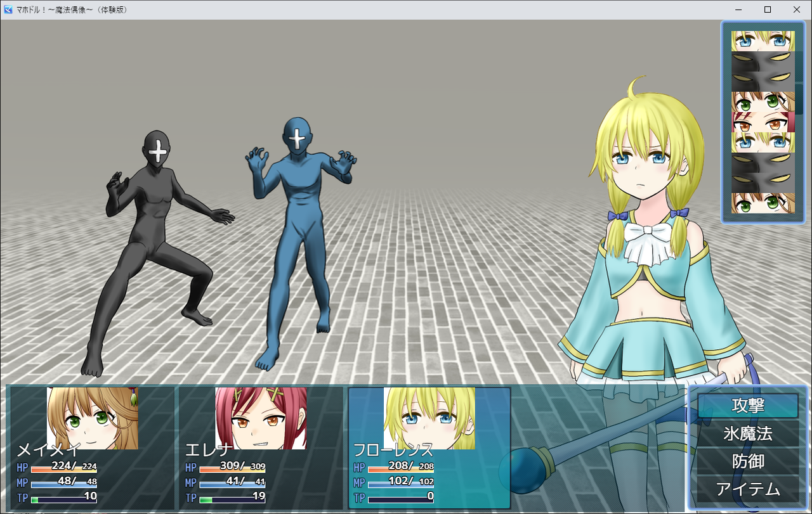
Task: Click Meimei's face portrait in status panel
Action: (x=93, y=418)
